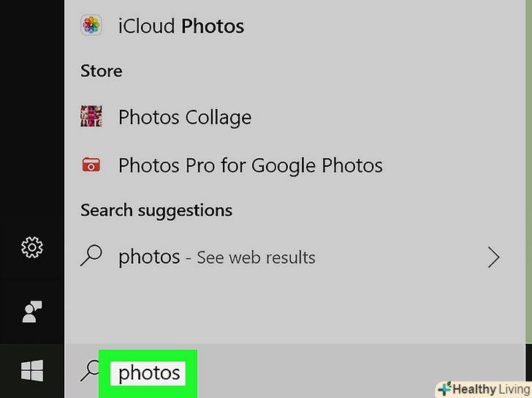Open Settings via the gear icon

pyautogui.click(x=32, y=248)
